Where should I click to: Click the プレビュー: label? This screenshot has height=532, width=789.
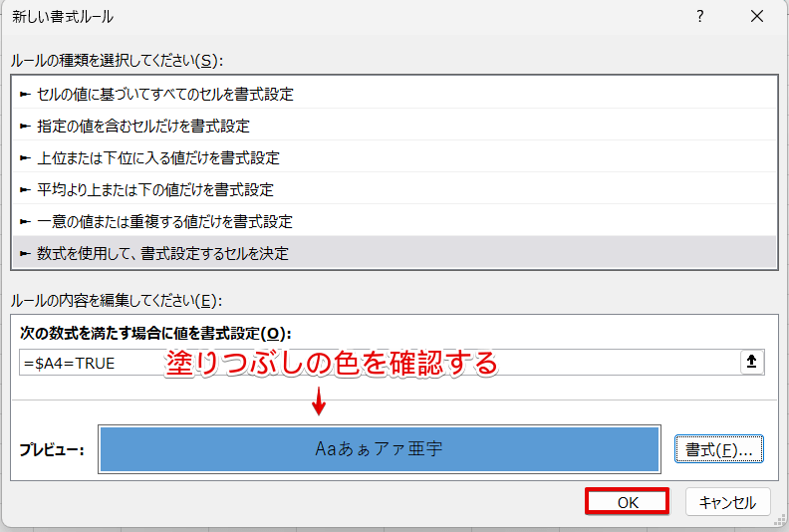(52, 449)
